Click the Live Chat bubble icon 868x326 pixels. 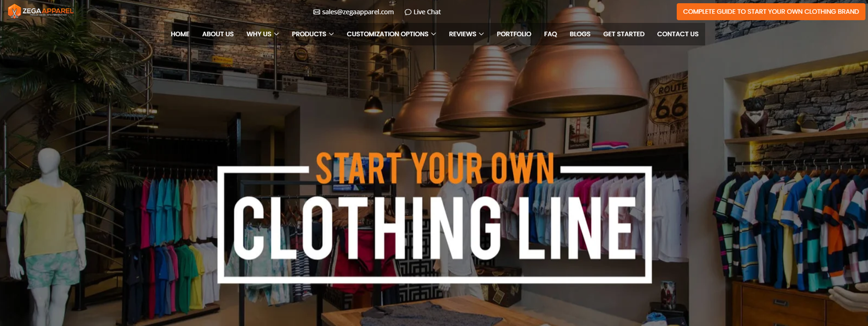(x=408, y=12)
